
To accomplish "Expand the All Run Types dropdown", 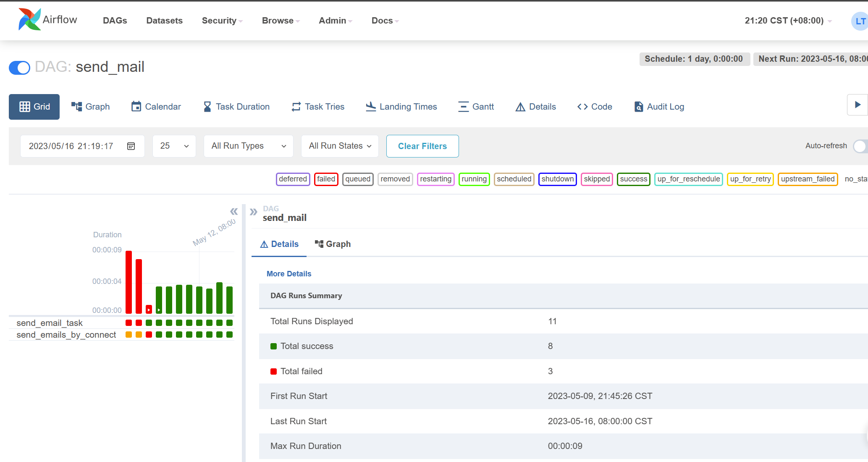I will (x=249, y=146).
